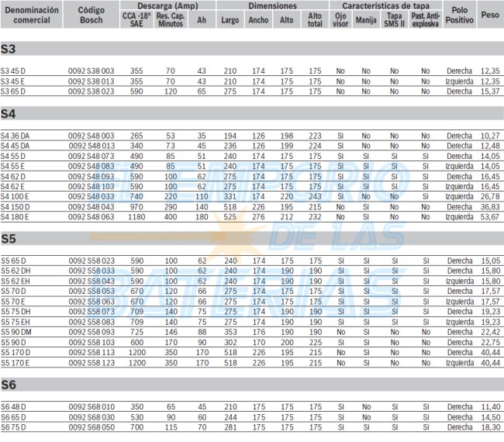The image size is (504, 442).
Task: Click weight '18,30' in S6 75 D row
Action: 491,427
